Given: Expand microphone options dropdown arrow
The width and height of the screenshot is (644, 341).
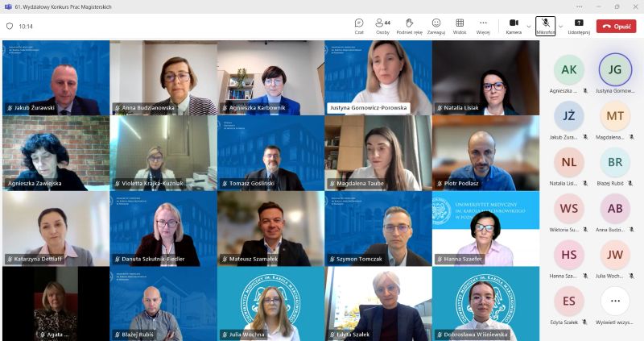Looking at the screenshot, I should point(560,26).
